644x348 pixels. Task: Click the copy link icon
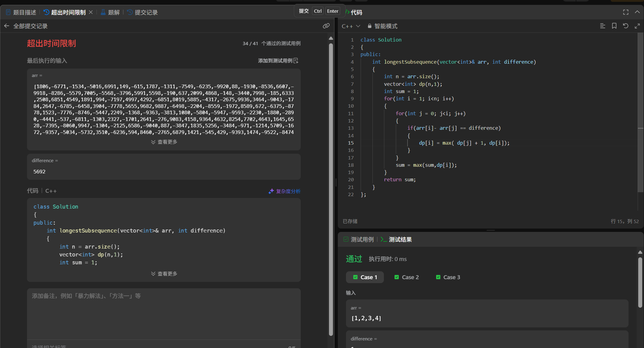coord(326,26)
